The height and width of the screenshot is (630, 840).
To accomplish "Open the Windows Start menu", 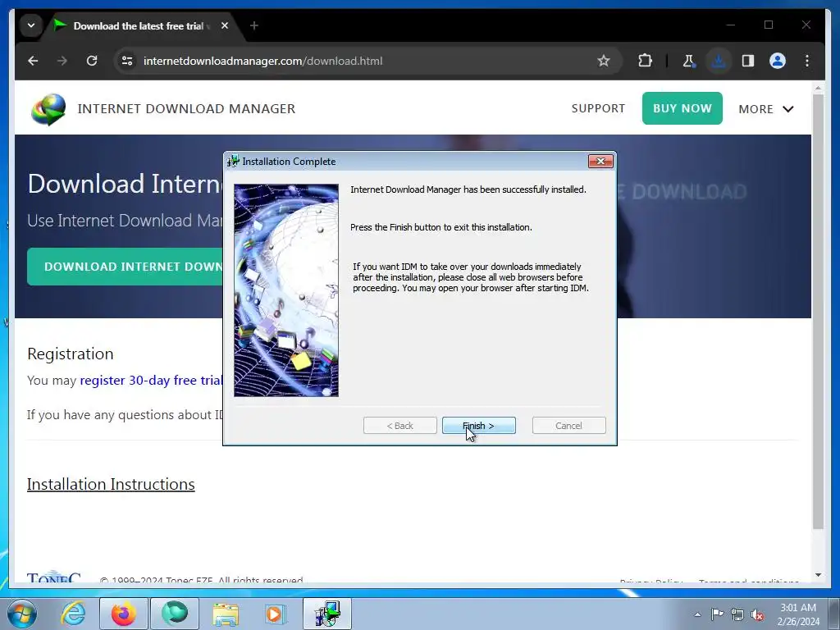I will [x=22, y=614].
